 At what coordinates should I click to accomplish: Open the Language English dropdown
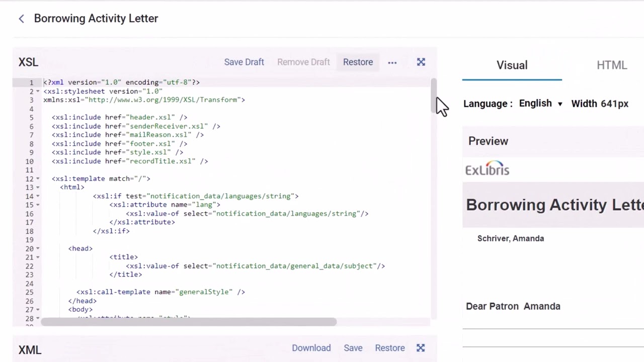(x=540, y=104)
